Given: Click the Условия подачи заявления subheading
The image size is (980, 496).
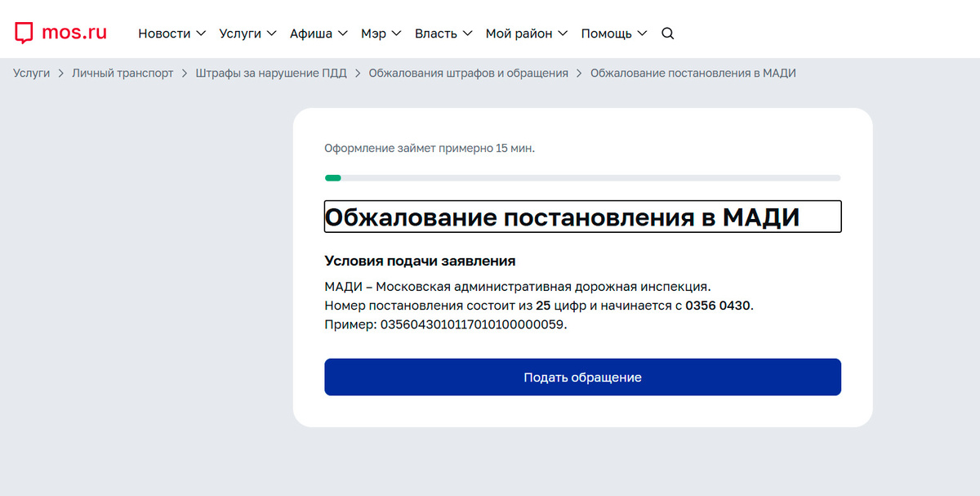Looking at the screenshot, I should 420,261.
